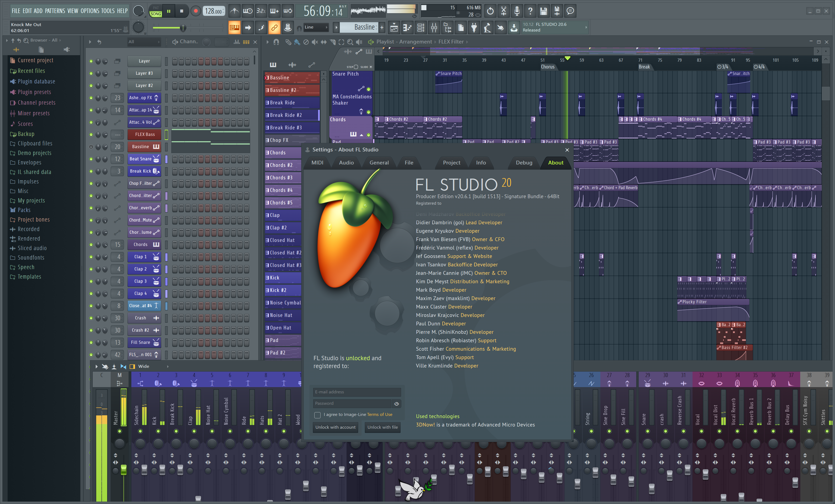This screenshot has height=504, width=835.
Task: Switch to the Debug settings tab
Action: [524, 163]
